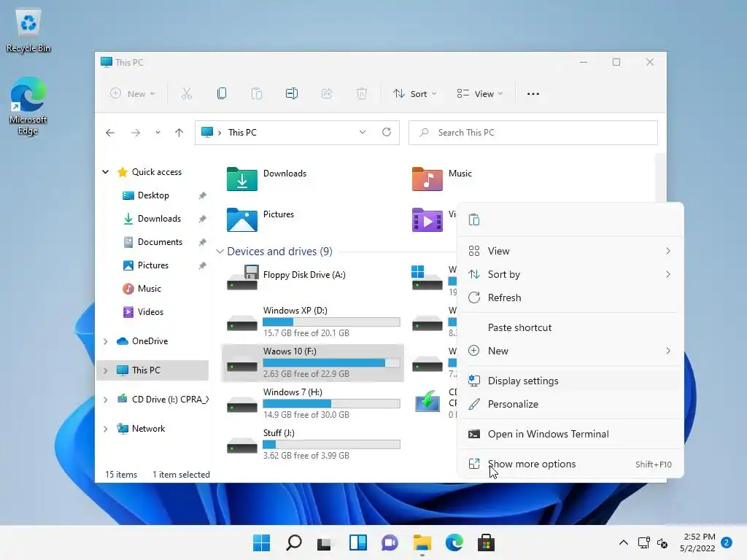747x560 pixels.
Task: Open Microsoft Store on taskbar
Action: point(486,542)
